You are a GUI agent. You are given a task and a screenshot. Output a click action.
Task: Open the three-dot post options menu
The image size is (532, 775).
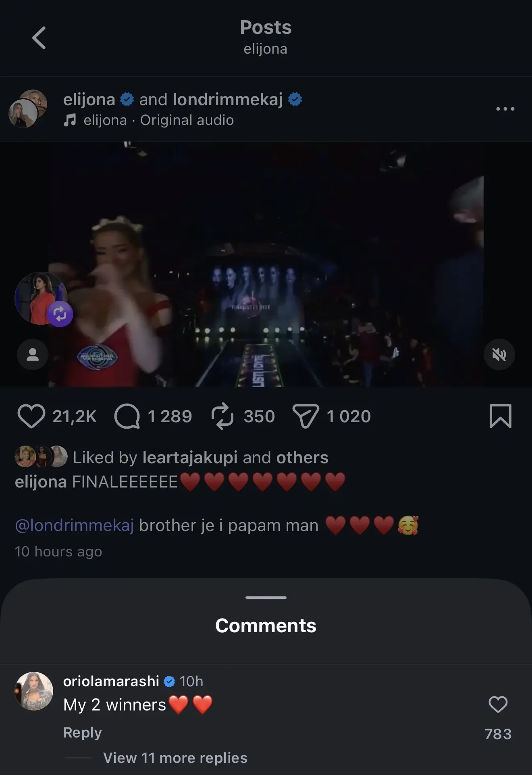[x=505, y=109]
